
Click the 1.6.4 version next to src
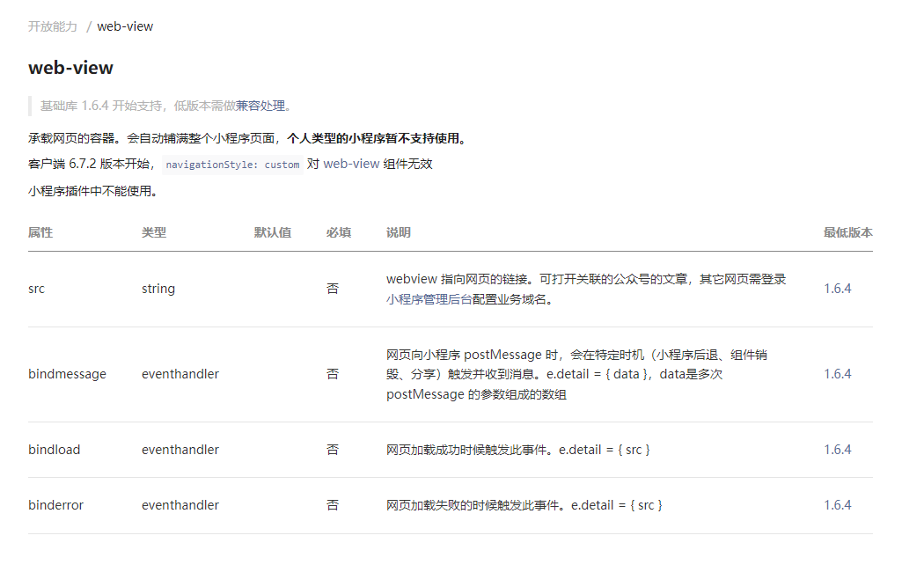click(838, 288)
